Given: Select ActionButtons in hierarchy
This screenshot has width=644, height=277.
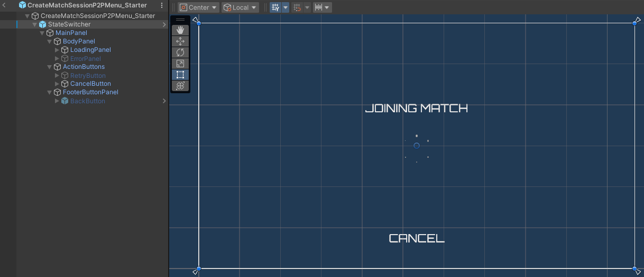Looking at the screenshot, I should click(x=84, y=67).
